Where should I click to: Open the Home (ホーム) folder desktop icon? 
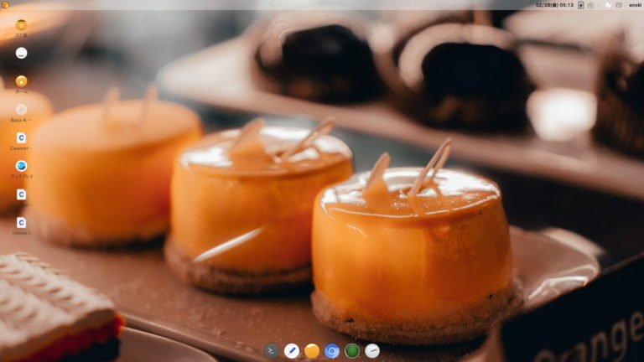(21, 81)
